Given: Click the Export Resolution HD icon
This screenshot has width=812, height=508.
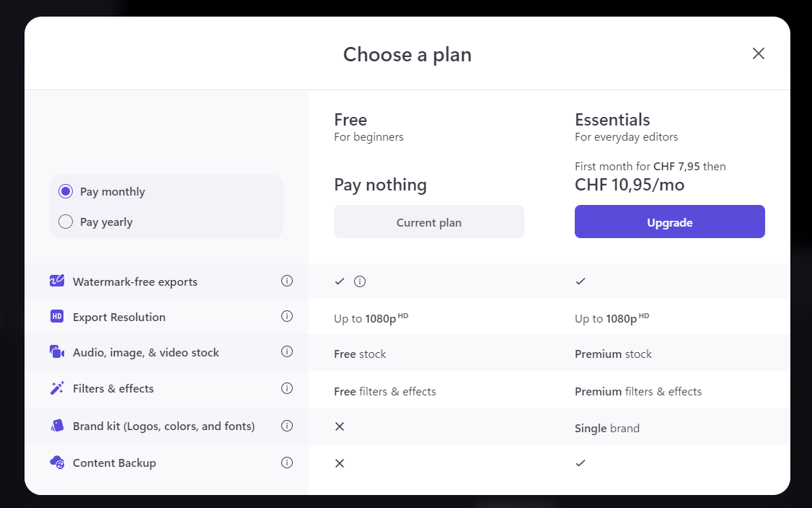Looking at the screenshot, I should click(x=57, y=317).
